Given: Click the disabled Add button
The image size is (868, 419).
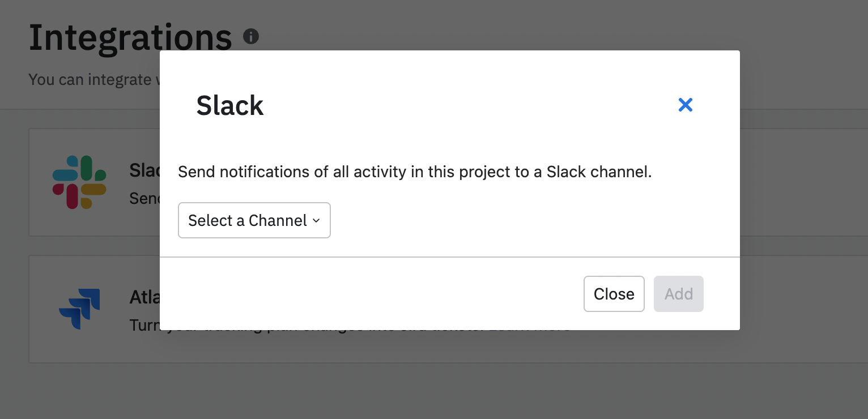Looking at the screenshot, I should (x=678, y=294).
